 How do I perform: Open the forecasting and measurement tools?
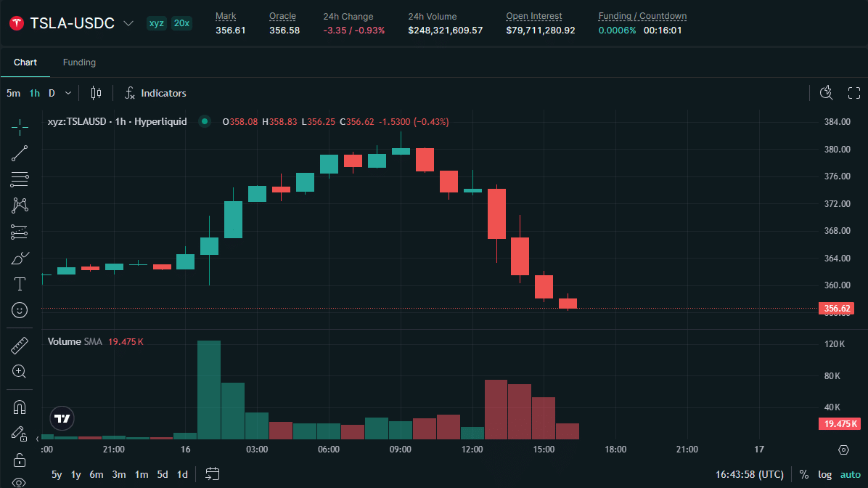pos(20,232)
